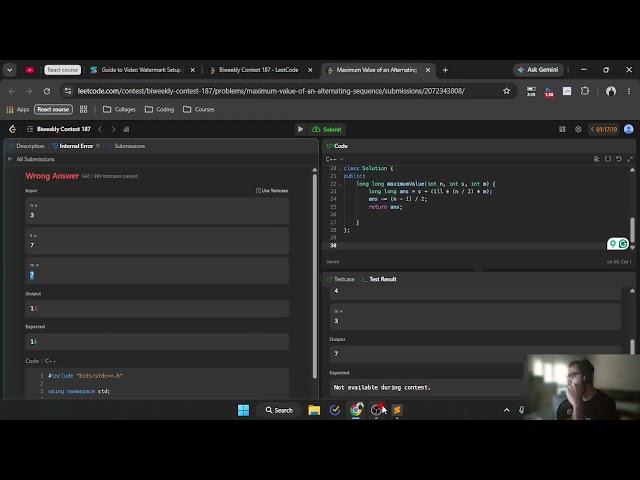Viewport: 640px width, 480px height.
Task: Expand the code editor to fullscreen
Action: pyautogui.click(x=630, y=159)
